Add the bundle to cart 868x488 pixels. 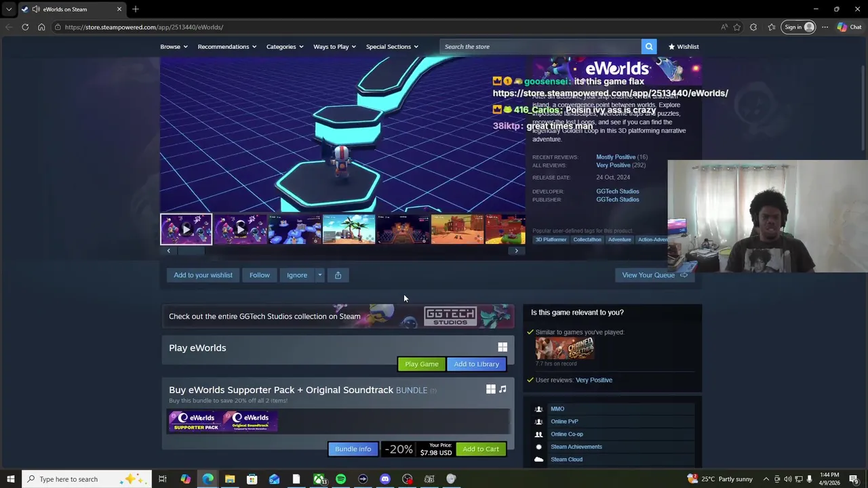point(481,449)
